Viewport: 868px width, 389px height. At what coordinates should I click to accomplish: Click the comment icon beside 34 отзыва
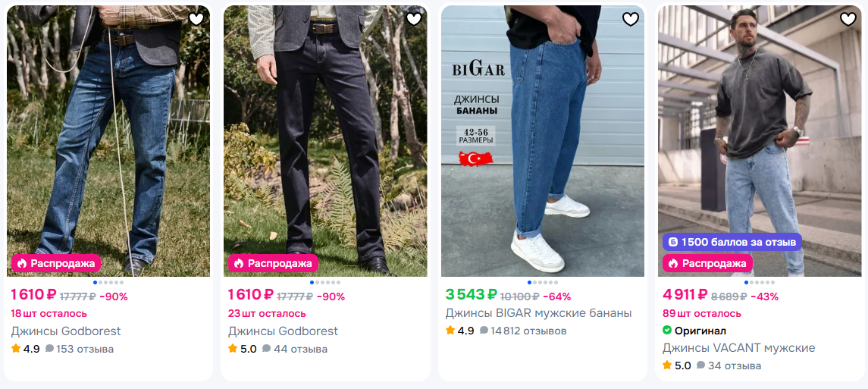pos(701,365)
